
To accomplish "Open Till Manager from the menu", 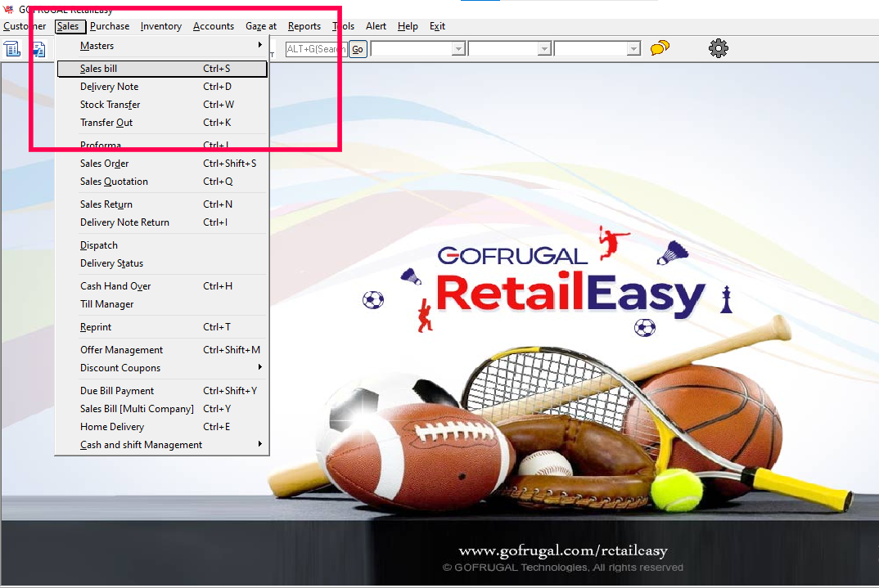I will (x=162, y=304).
